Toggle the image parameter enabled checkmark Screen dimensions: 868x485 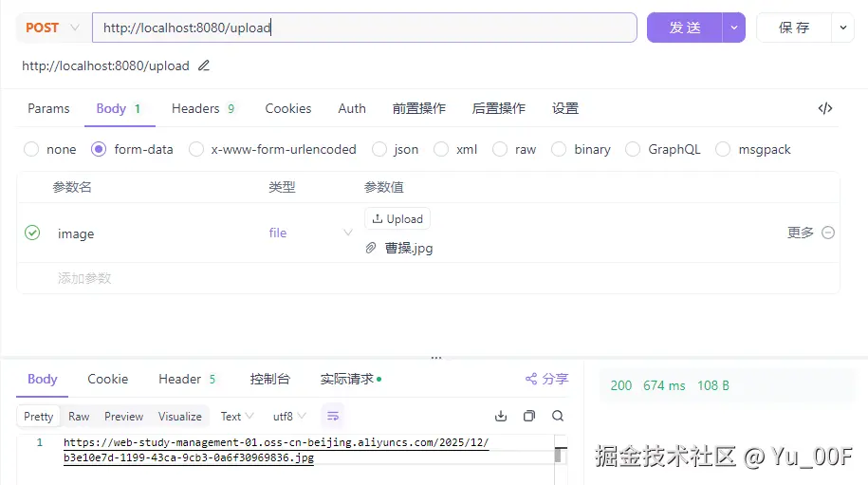(x=32, y=233)
